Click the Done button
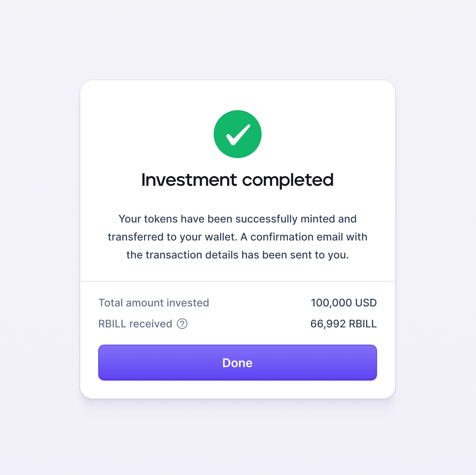Image resolution: width=476 pixels, height=475 pixels. point(237,363)
